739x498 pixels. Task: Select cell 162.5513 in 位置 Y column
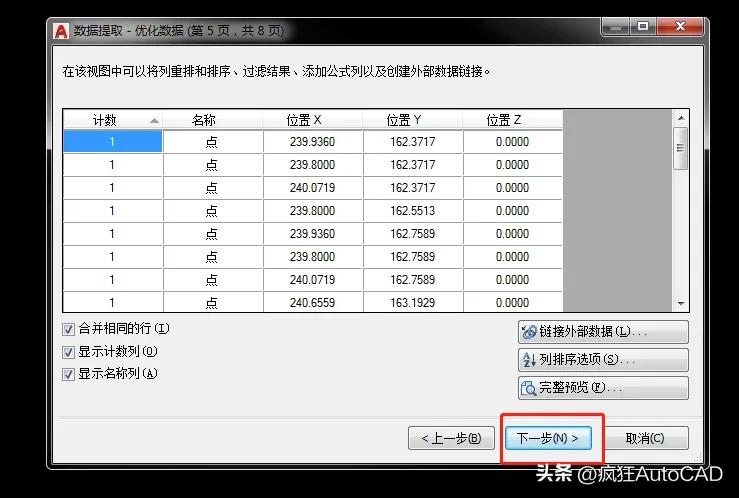(x=413, y=211)
